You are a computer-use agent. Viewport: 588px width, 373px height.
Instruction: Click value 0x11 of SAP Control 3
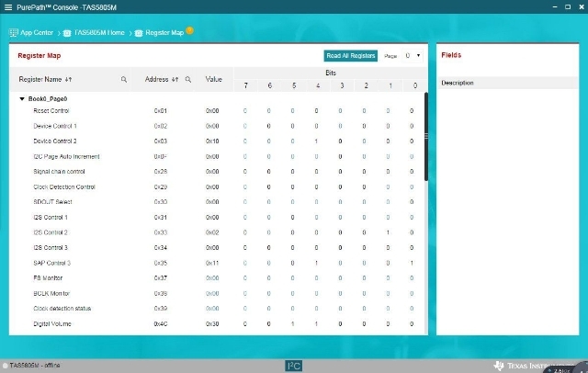(x=212, y=263)
